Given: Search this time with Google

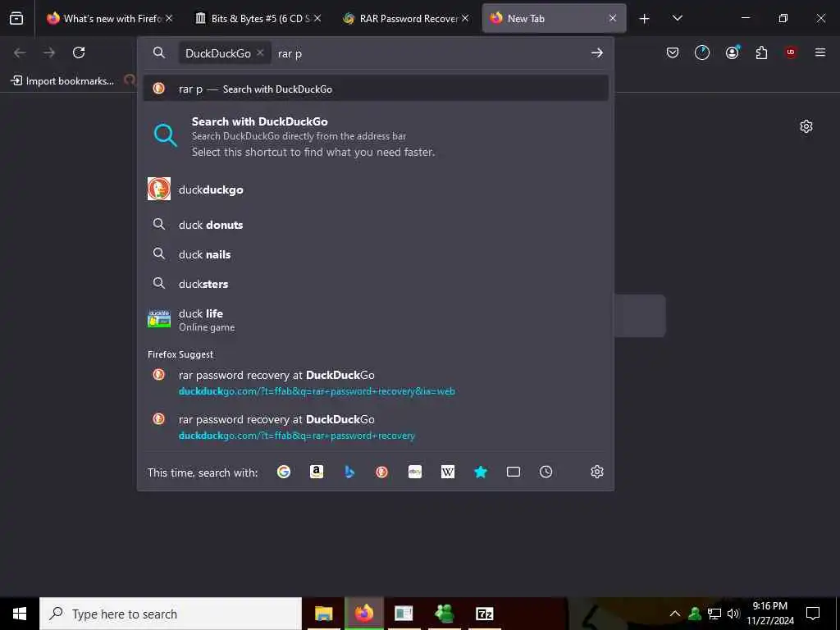Looking at the screenshot, I should [x=283, y=472].
